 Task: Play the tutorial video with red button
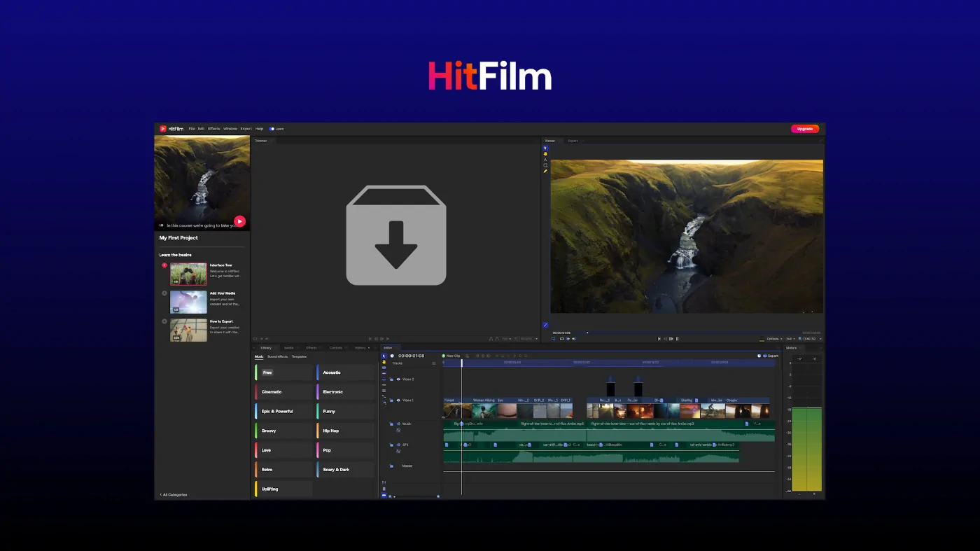point(239,221)
